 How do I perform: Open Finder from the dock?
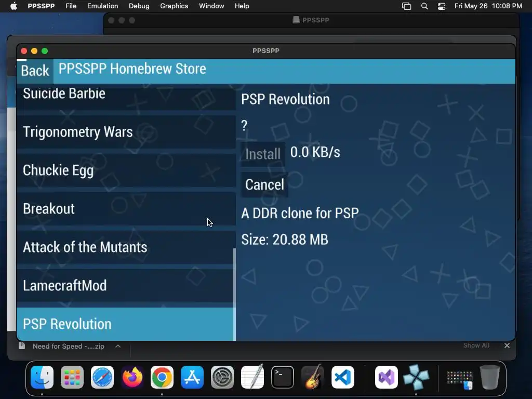tap(42, 377)
